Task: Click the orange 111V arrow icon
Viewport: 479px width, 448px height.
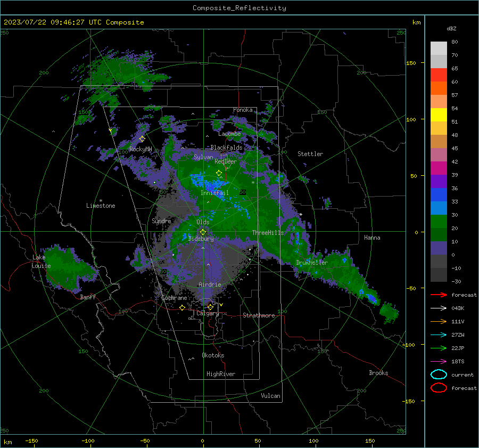Action: click(439, 321)
